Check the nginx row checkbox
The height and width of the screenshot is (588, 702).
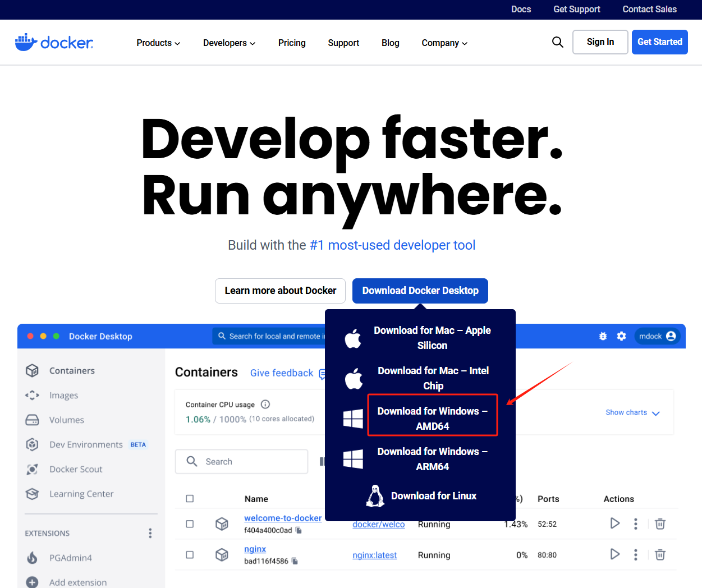190,555
